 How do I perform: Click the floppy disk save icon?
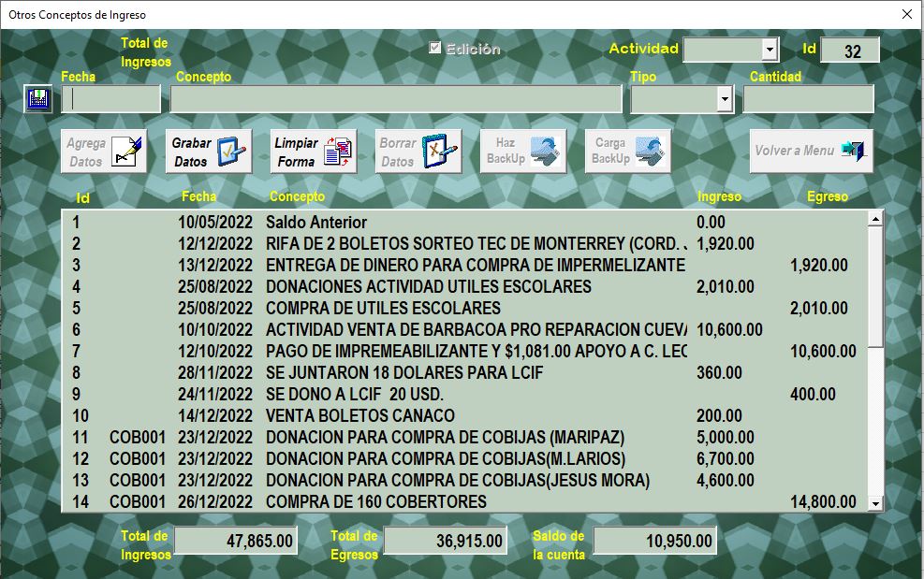pos(38,99)
